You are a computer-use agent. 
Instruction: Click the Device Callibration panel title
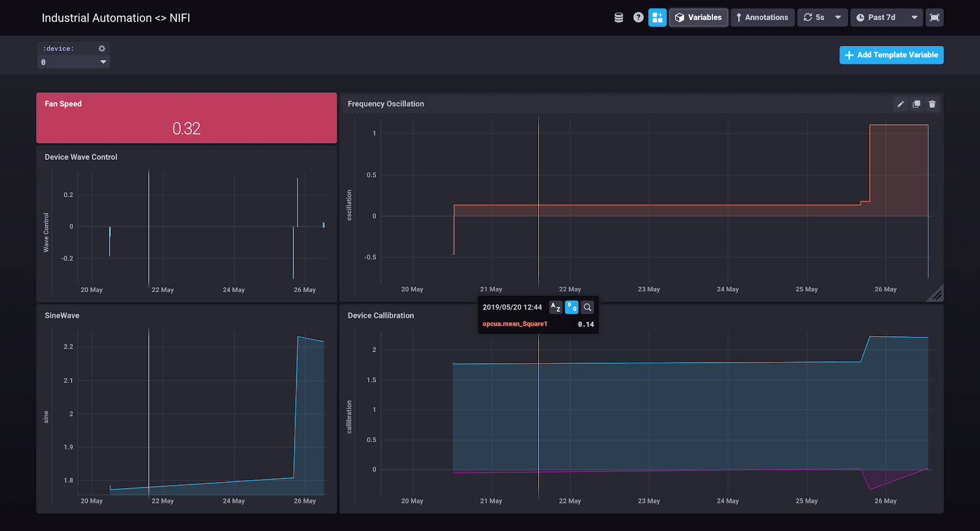[x=380, y=315]
